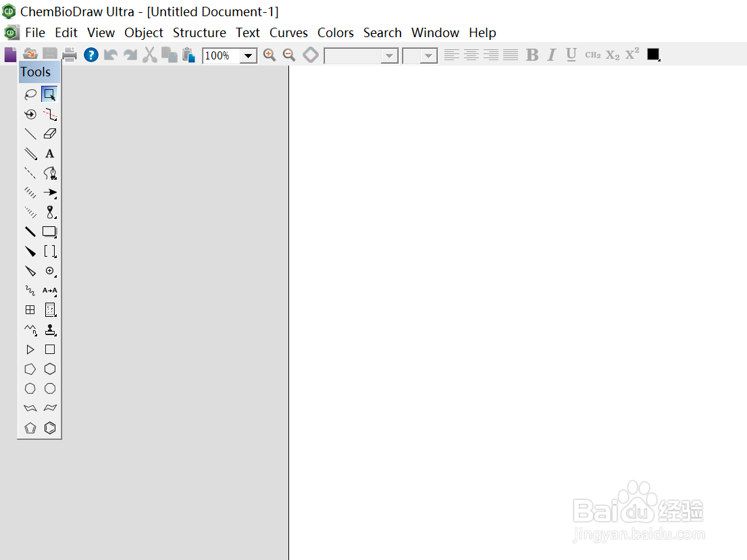
Task: Expand the font name dropdown
Action: click(389, 56)
